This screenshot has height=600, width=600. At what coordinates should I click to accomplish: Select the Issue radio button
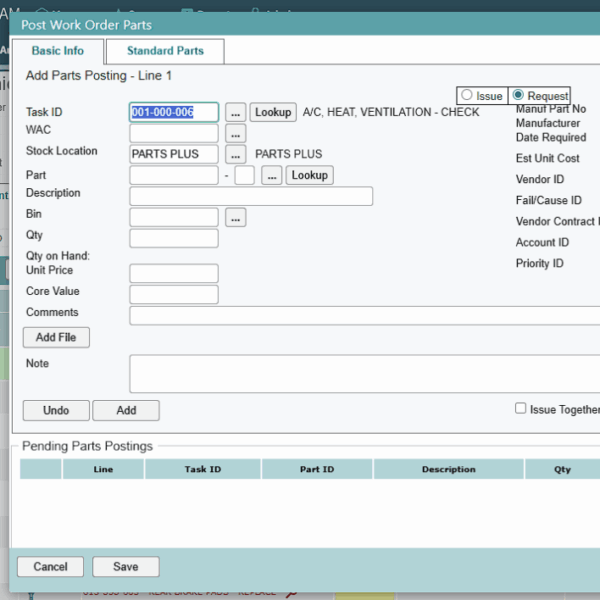(x=466, y=95)
